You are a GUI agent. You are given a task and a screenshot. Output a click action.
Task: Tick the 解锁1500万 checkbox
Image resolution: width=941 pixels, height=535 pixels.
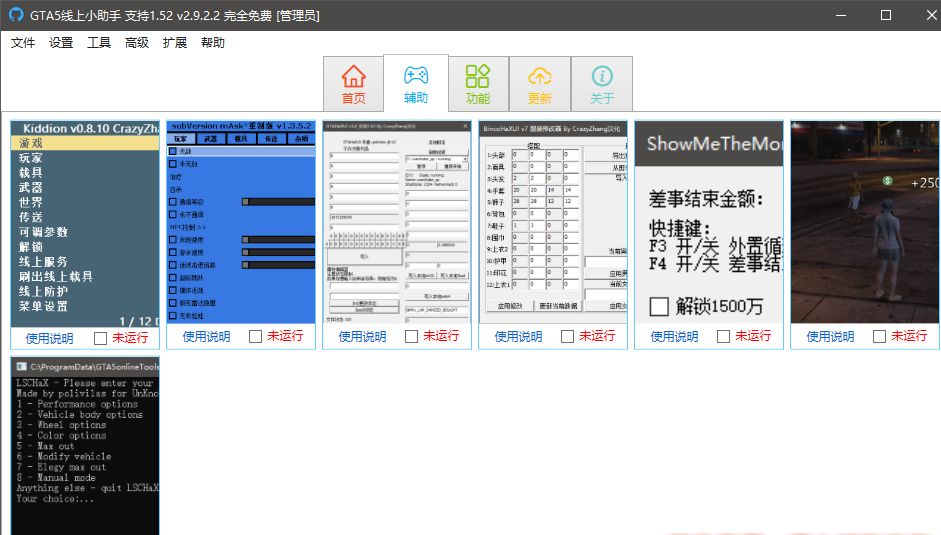point(659,307)
